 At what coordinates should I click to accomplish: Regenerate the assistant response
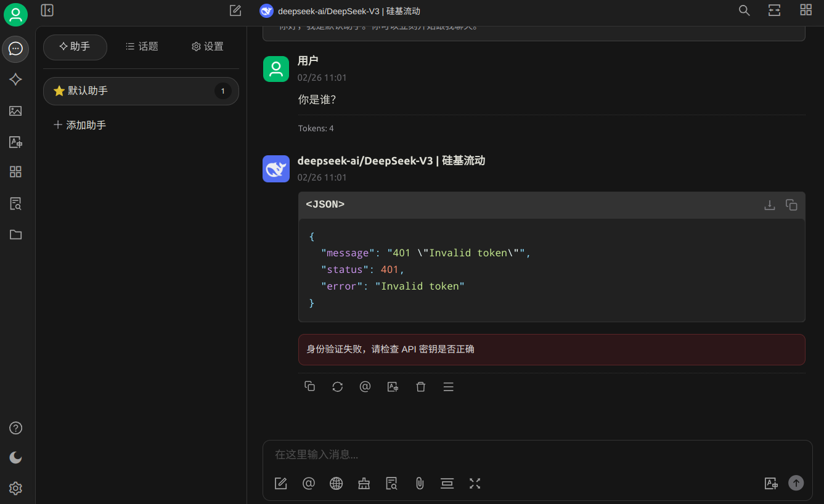coord(337,387)
